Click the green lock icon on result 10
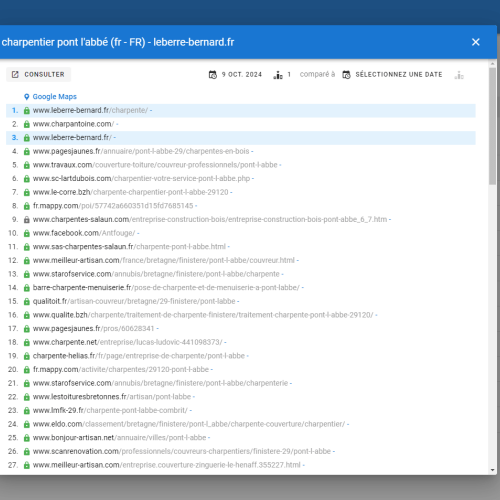Viewport: 500px width, 500px height. click(x=27, y=234)
